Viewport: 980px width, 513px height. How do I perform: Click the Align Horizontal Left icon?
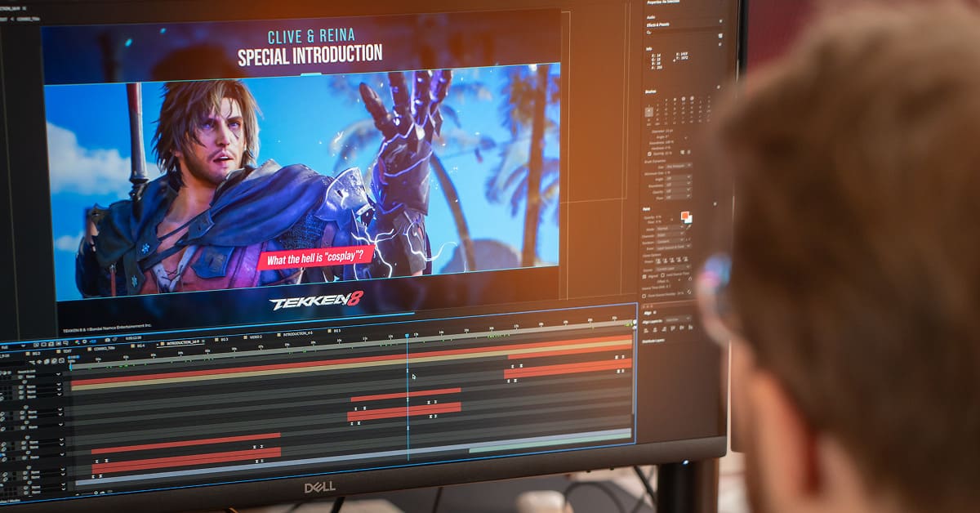tap(645, 329)
